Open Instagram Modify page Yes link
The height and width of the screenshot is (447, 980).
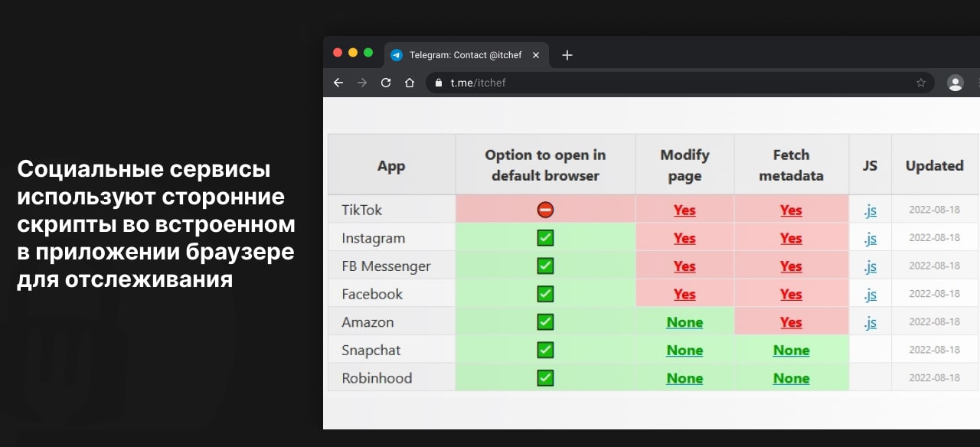tap(684, 238)
